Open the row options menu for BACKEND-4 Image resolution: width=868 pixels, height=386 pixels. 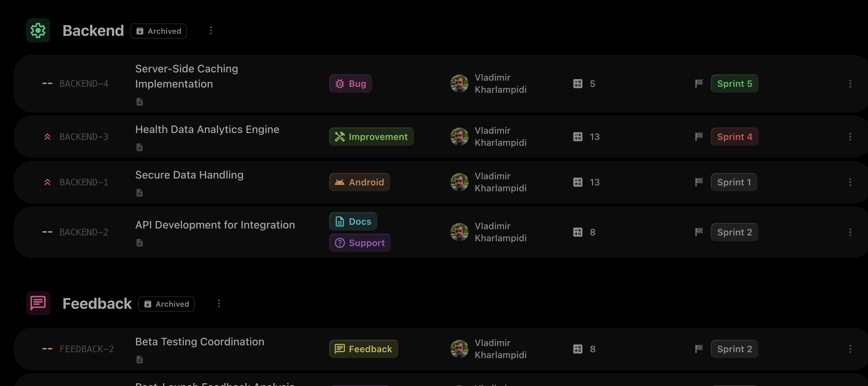pos(850,84)
